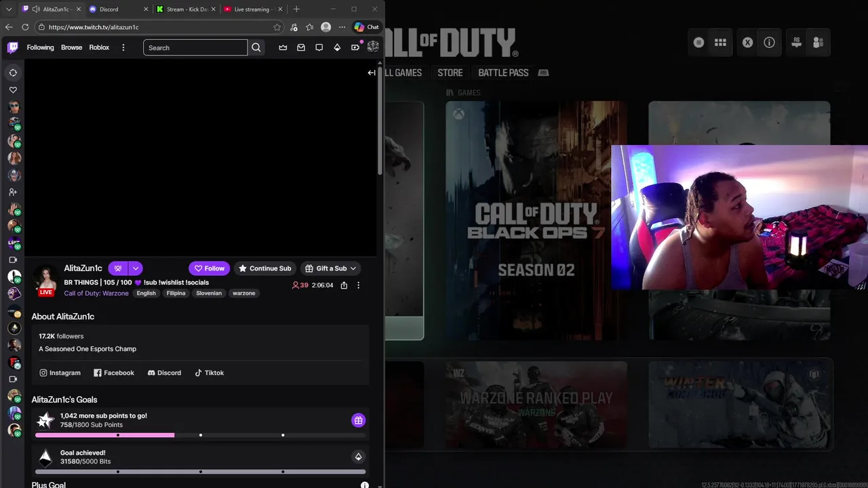Open the Tiktok social link
Viewport: 868px width, 488px height.
click(x=209, y=373)
